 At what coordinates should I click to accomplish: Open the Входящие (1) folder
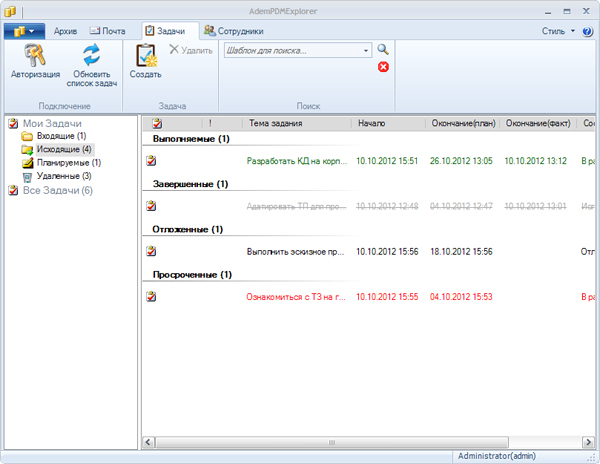61,136
